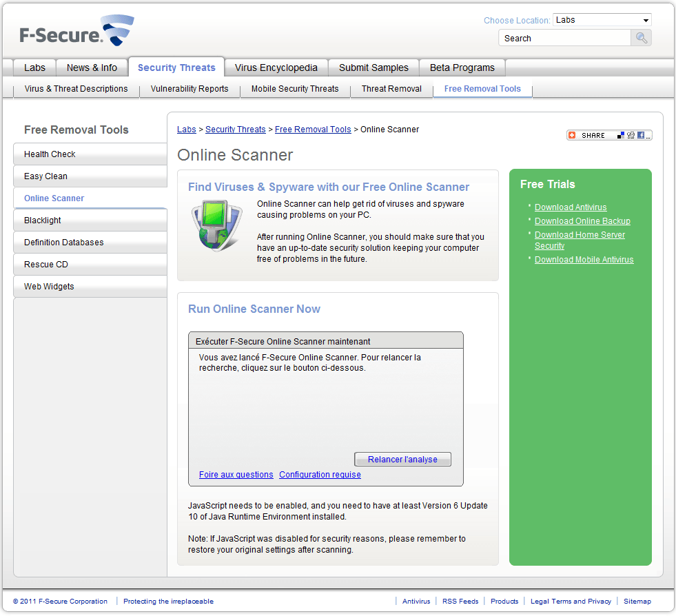676x616 pixels.
Task: Click the Find Viruses & Spyware heading
Action: coord(329,187)
